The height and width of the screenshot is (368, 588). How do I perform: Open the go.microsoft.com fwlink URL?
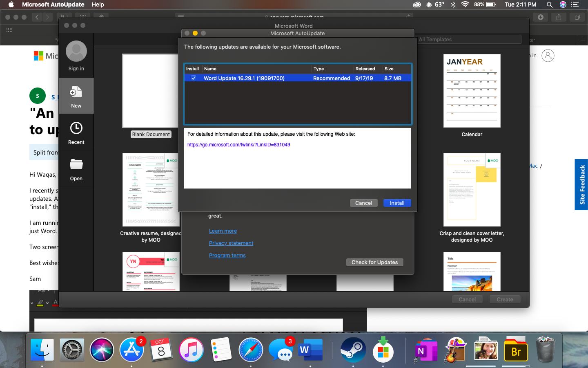(x=238, y=145)
